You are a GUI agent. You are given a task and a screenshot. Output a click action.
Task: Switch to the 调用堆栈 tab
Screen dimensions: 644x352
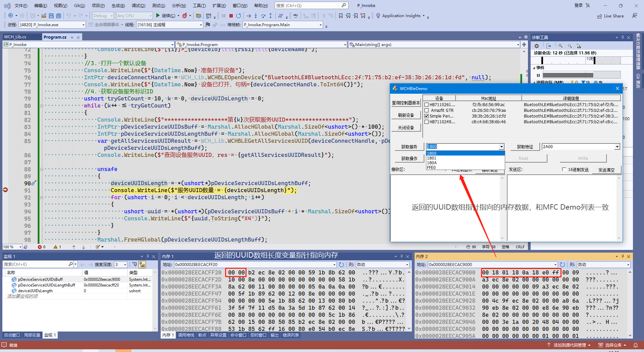tap(186, 335)
